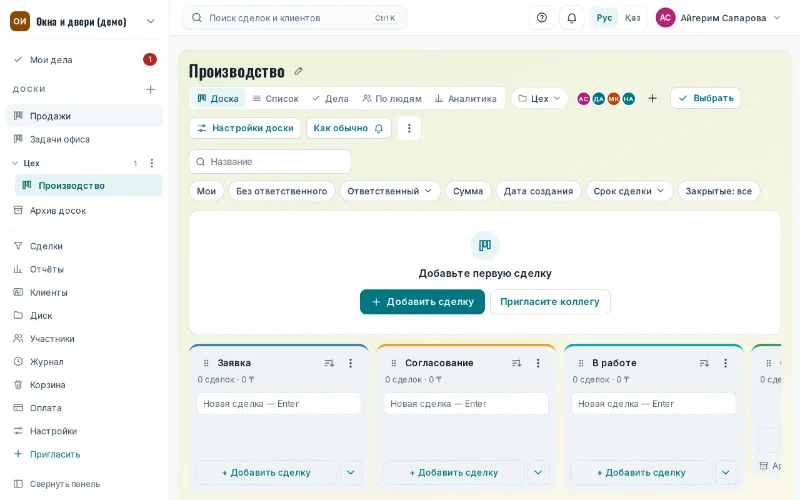Click Пригласите коллегу button
The image size is (800, 500).
pos(549,302)
